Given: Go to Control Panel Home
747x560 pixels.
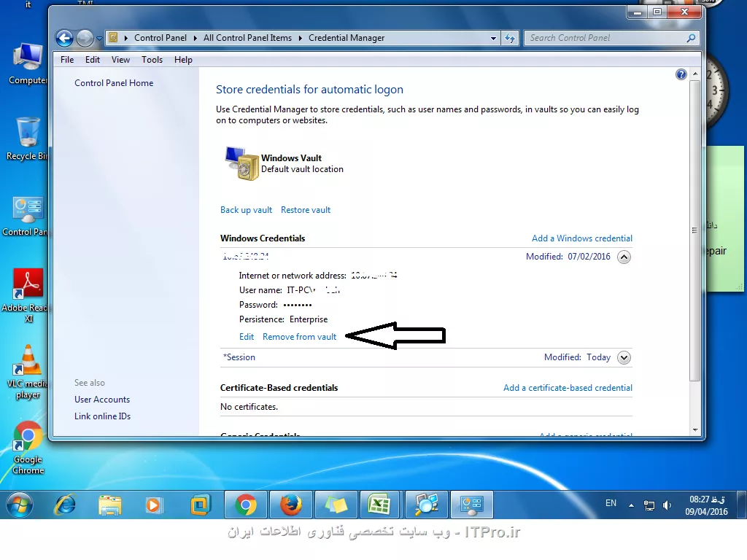Looking at the screenshot, I should click(114, 83).
